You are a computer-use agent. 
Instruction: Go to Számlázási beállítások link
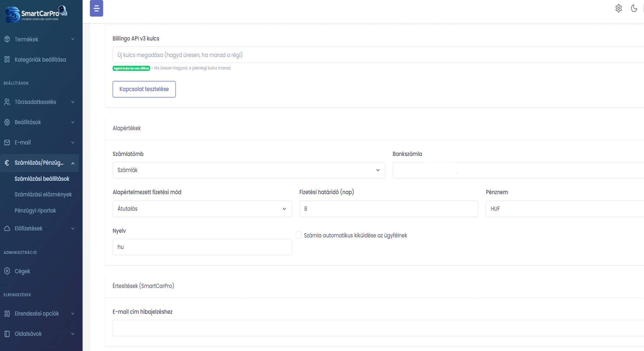click(x=42, y=179)
